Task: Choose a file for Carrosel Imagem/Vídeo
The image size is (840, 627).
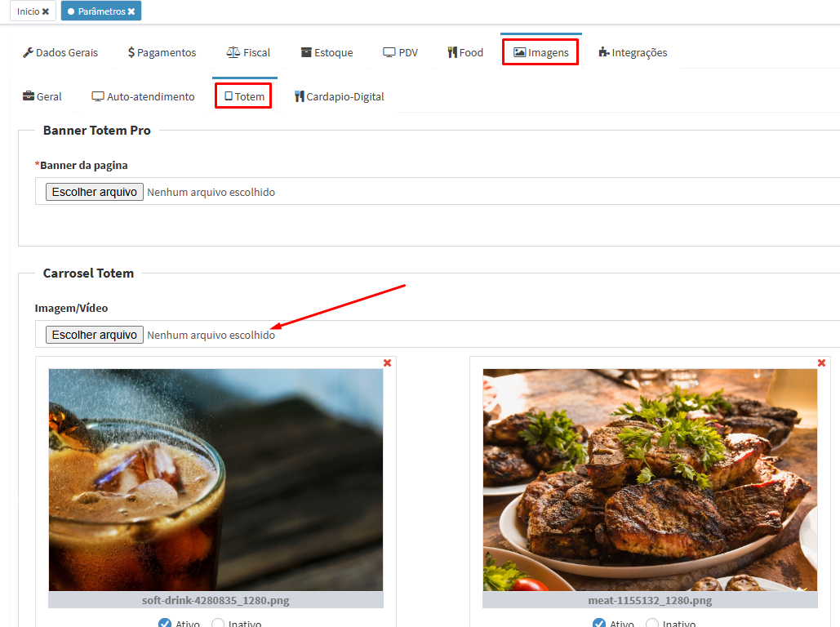Action: pos(95,335)
